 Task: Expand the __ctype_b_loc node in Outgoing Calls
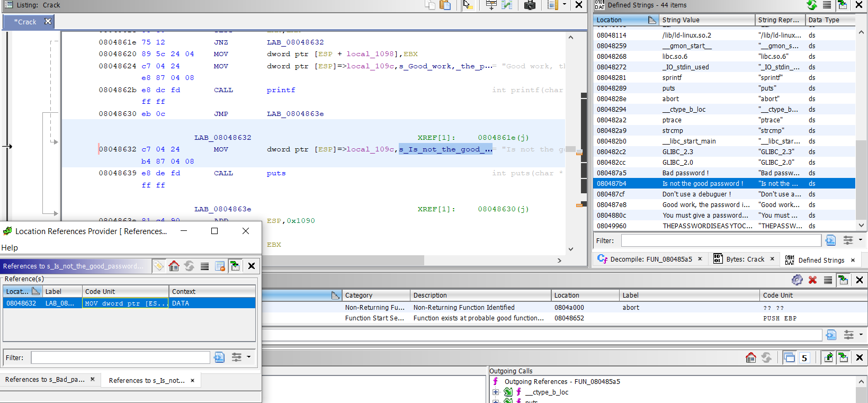(496, 392)
